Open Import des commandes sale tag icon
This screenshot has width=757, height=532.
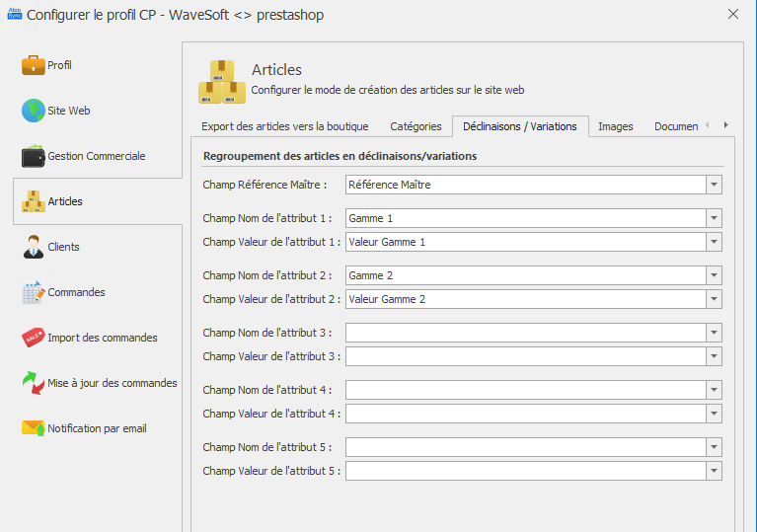[x=34, y=338]
